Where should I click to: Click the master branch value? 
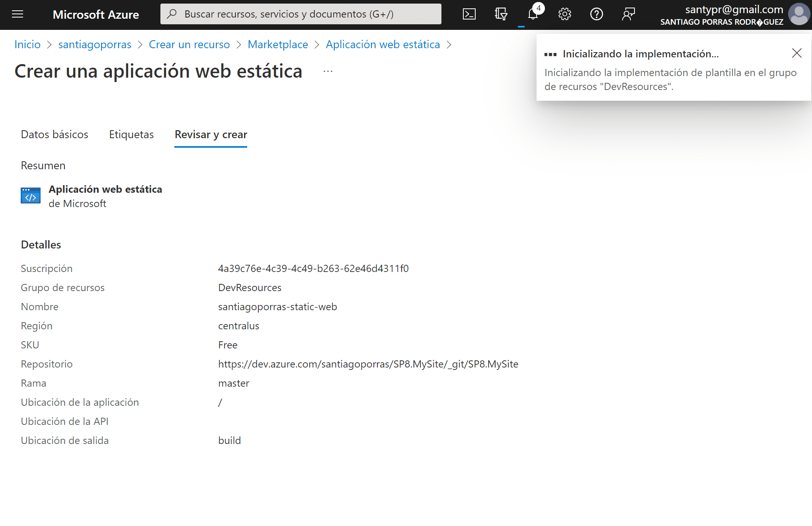point(234,383)
